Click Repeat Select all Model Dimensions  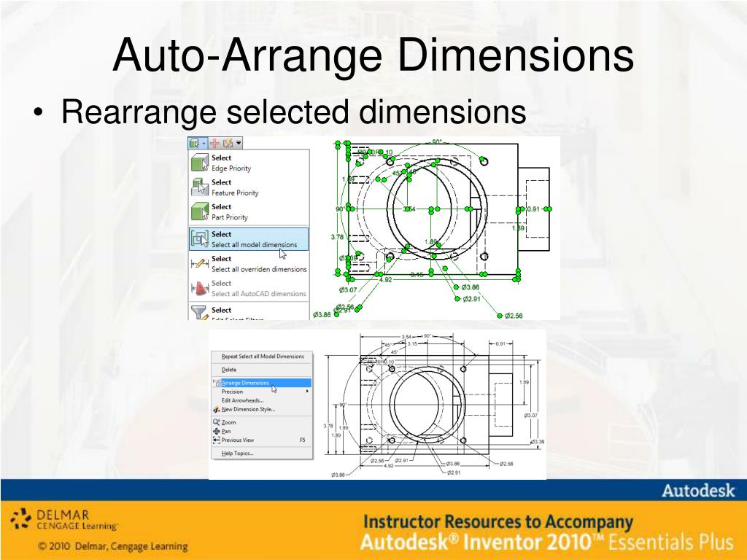click(x=263, y=356)
